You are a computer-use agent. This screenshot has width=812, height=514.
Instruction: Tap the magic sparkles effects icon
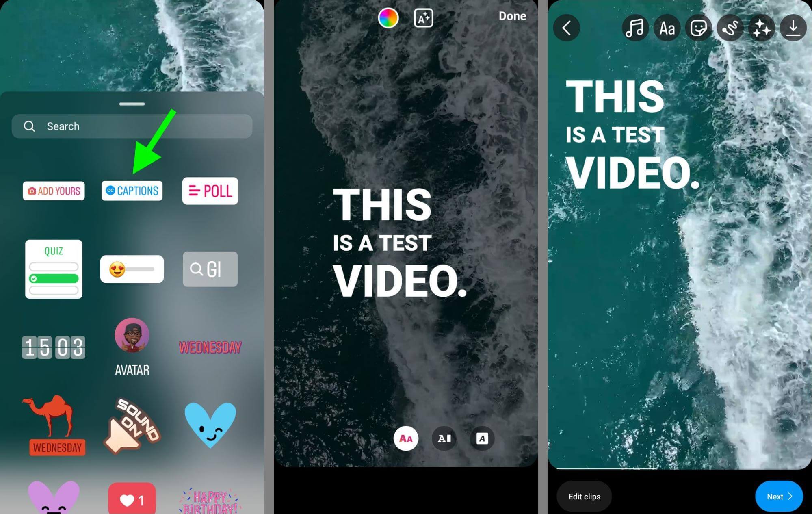tap(762, 27)
